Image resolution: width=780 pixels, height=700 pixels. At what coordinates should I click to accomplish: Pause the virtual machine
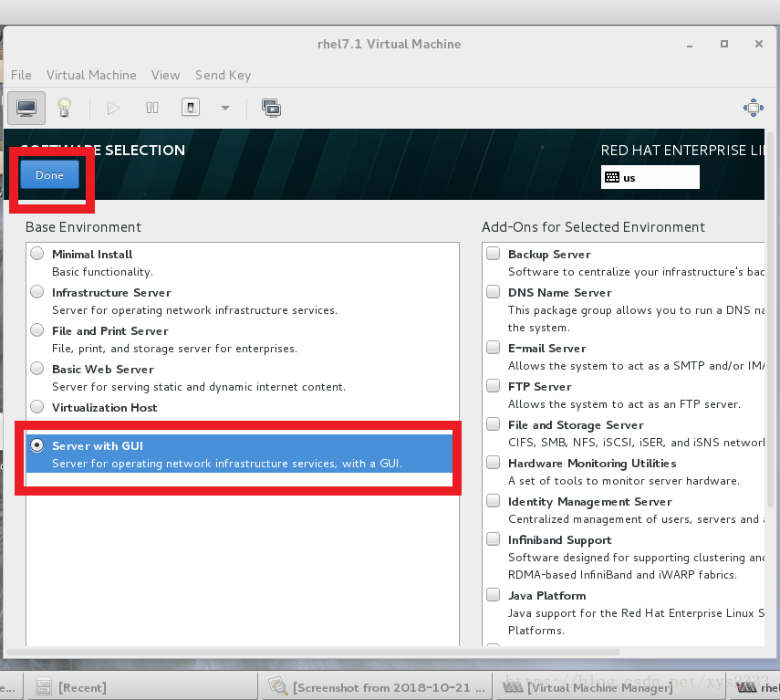(152, 108)
